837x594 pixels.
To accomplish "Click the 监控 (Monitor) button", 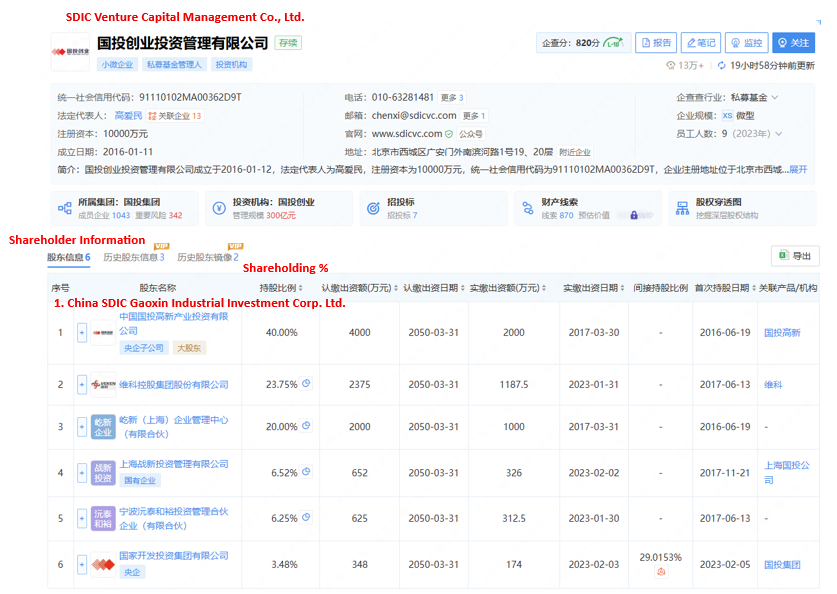I will pos(746,43).
